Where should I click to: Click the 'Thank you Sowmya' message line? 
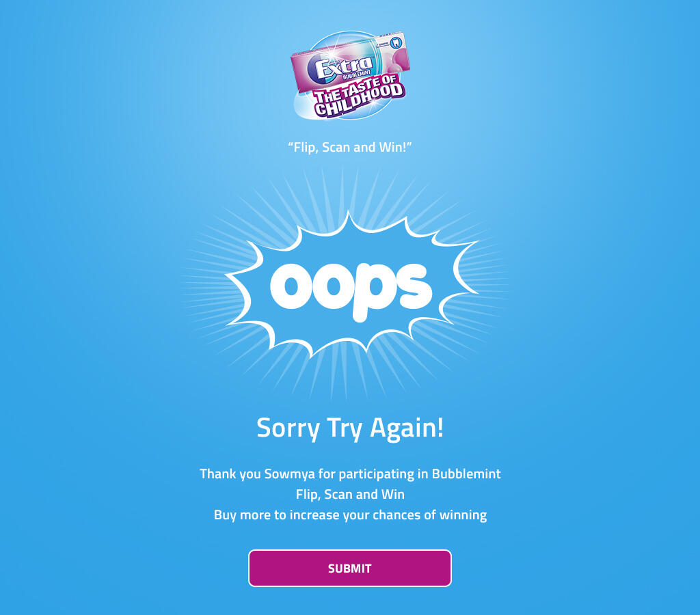[x=350, y=474]
